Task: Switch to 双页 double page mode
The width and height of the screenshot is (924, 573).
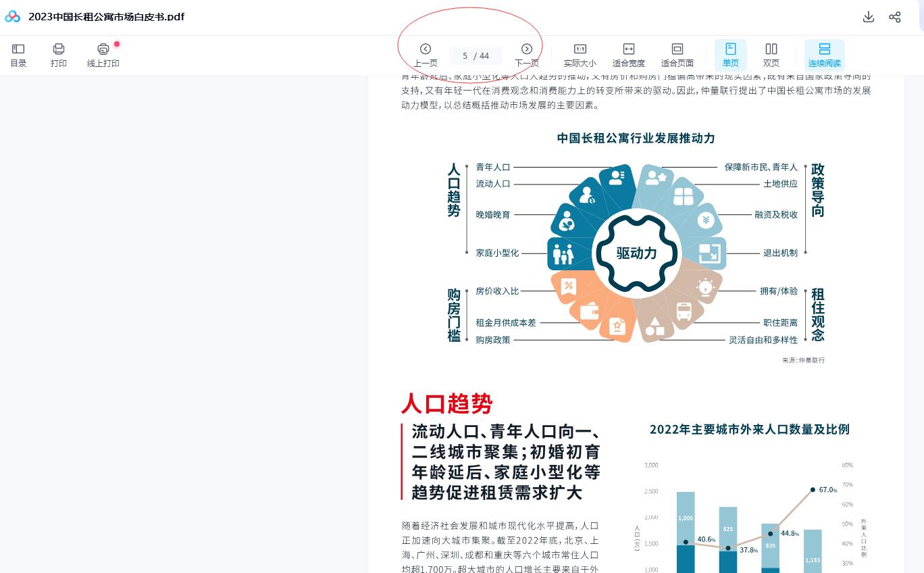Action: pyautogui.click(x=771, y=55)
